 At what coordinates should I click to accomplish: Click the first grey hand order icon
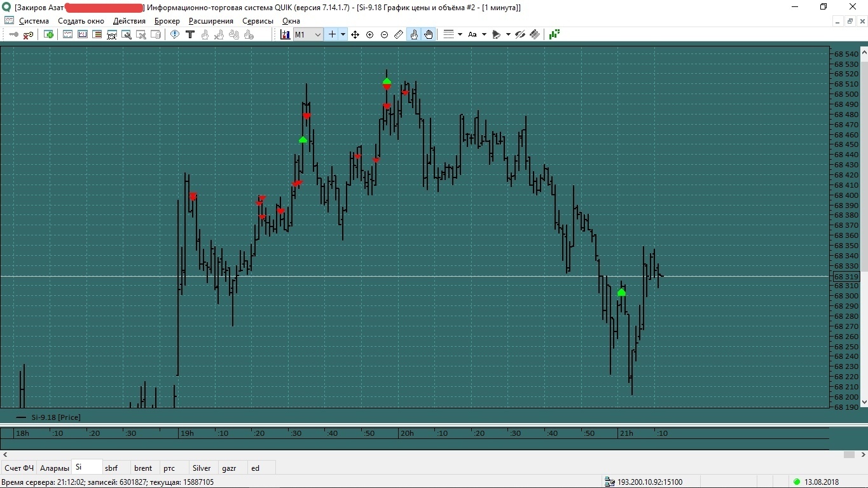pos(204,34)
